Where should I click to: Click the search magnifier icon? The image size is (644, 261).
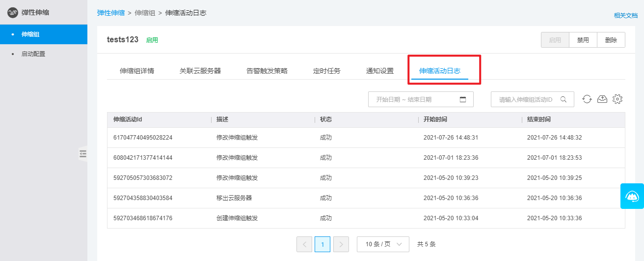(564, 99)
